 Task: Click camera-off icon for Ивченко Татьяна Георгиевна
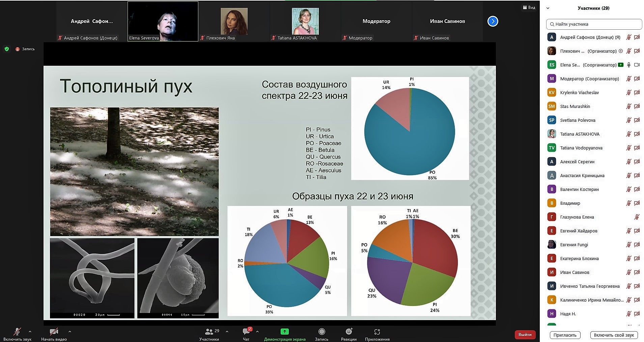click(x=637, y=286)
